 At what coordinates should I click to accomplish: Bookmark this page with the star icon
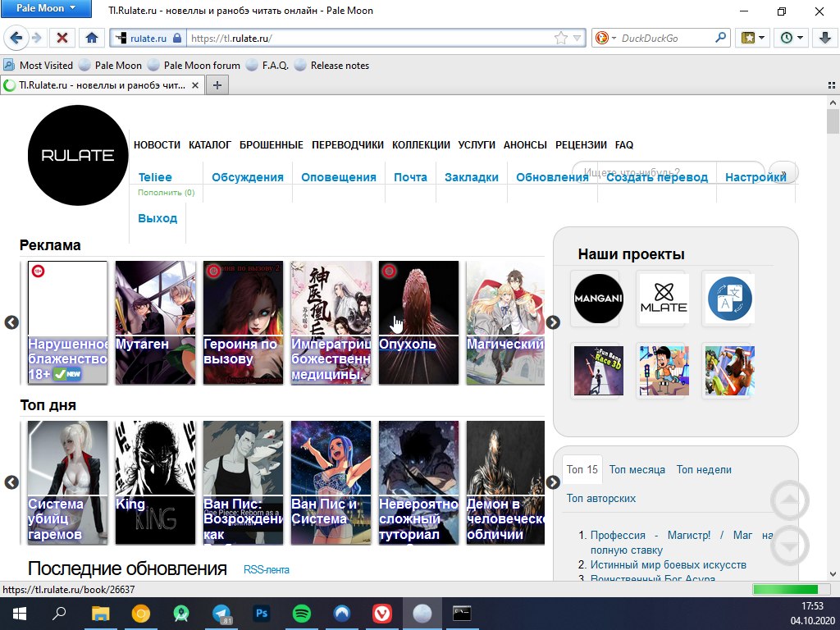(560, 38)
